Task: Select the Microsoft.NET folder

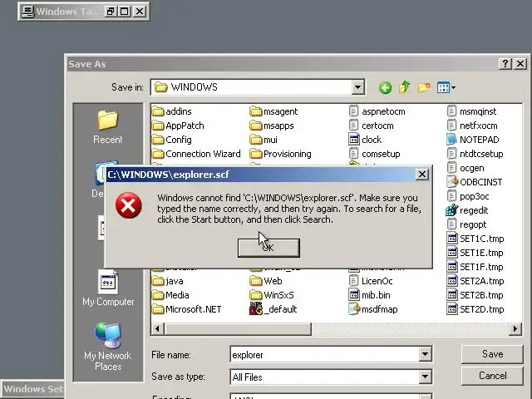Action: click(186, 309)
